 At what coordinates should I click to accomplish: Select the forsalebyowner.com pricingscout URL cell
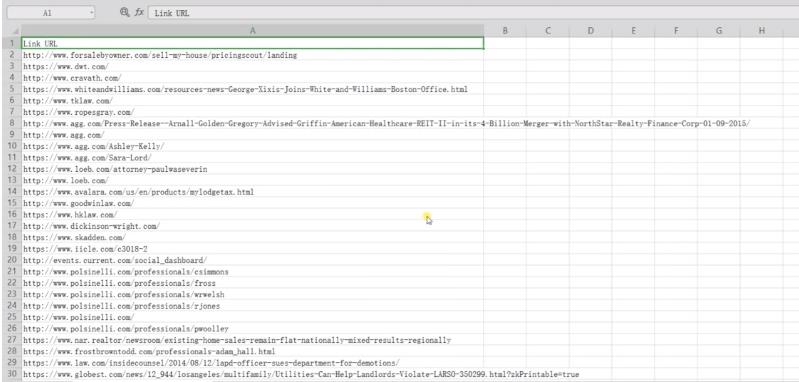pos(252,55)
